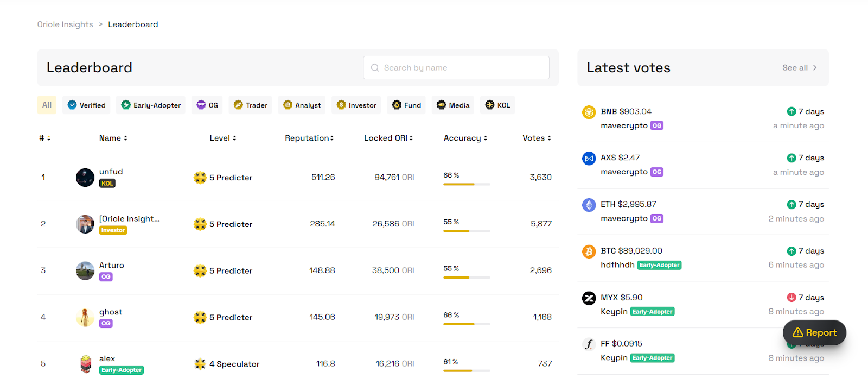The height and width of the screenshot is (378, 868).
Task: Click the AXS coin icon
Action: [589, 159]
